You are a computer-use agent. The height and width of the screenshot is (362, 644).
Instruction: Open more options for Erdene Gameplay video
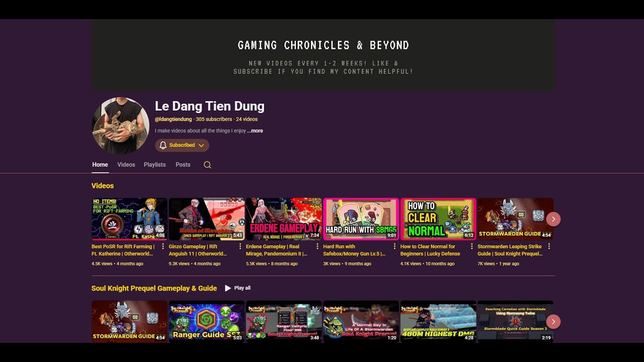(317, 246)
